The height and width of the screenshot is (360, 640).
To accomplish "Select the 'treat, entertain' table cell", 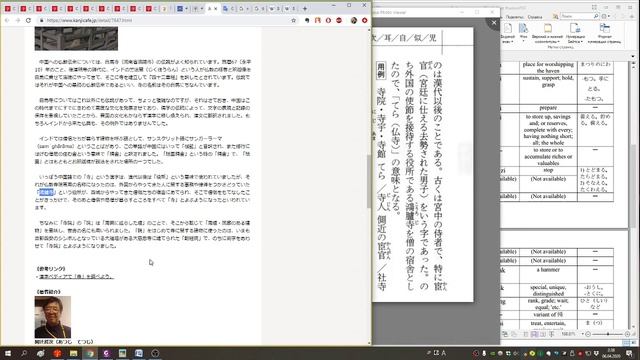I will coord(548,324).
